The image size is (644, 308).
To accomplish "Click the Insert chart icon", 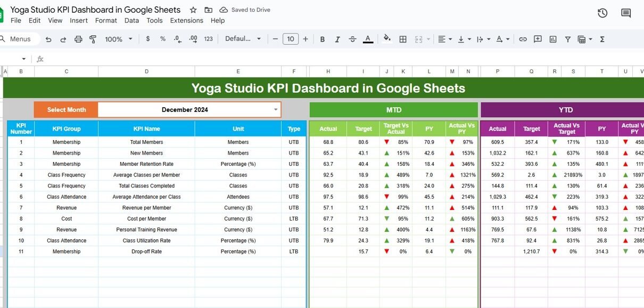I will 552,39.
